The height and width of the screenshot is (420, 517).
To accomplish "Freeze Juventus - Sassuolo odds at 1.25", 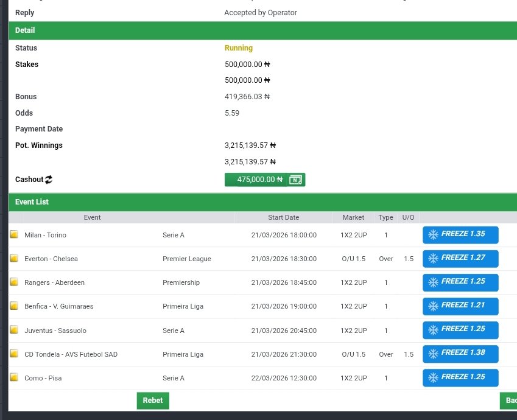I will (460, 330).
